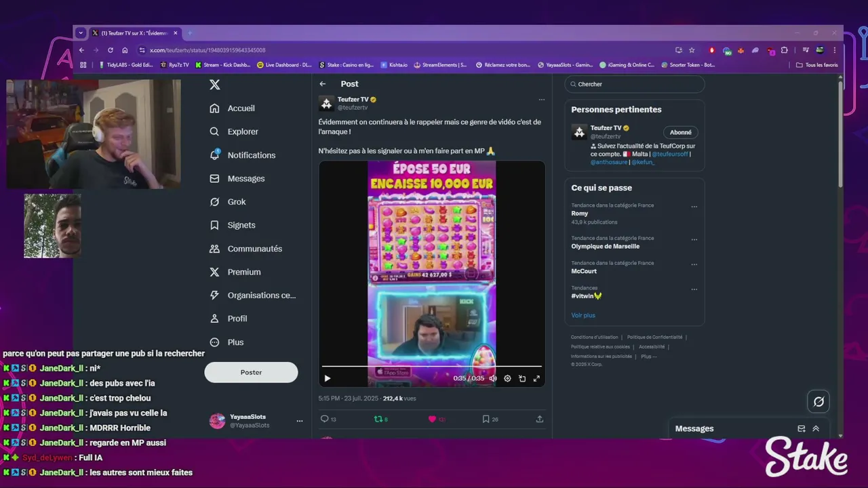
Task: Close the Teufzer TV tab
Action: click(176, 33)
